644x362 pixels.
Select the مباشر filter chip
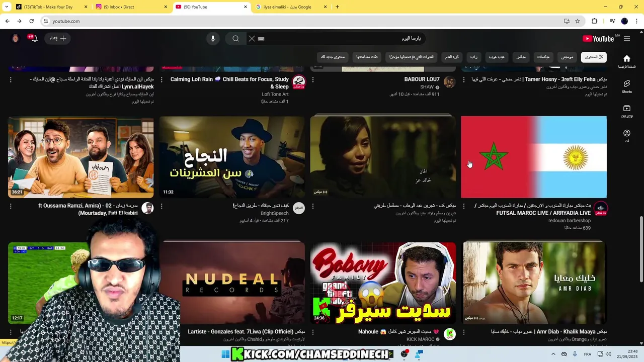pyautogui.click(x=521, y=57)
